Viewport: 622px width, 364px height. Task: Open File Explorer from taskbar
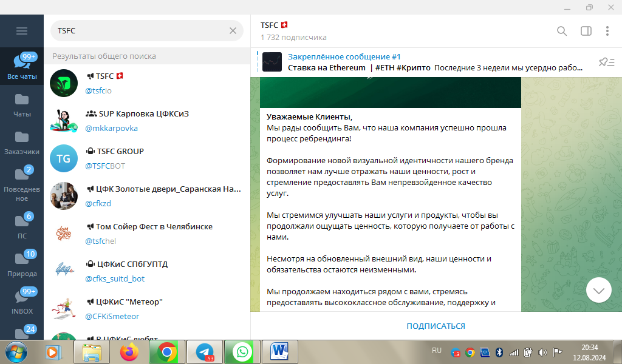point(92,352)
